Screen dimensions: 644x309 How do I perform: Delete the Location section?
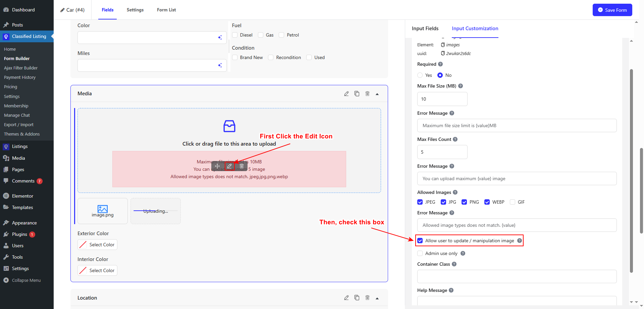tap(367, 298)
